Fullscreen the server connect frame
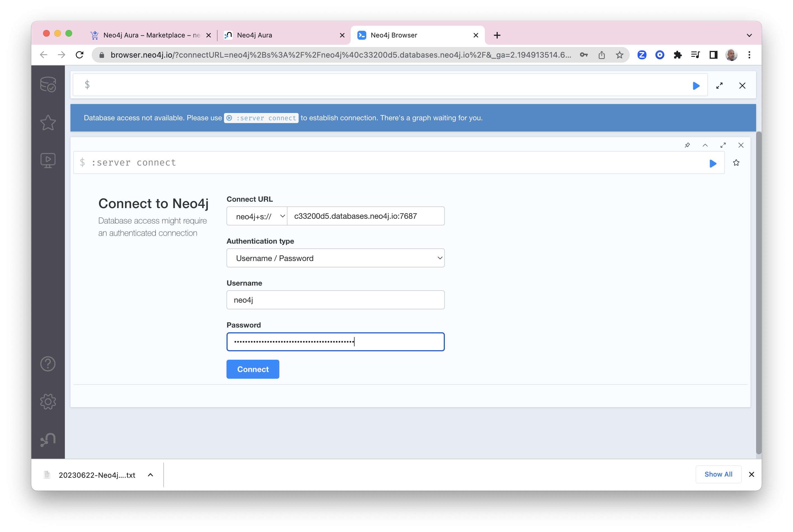Screen dimensions: 793x532 tap(723, 145)
